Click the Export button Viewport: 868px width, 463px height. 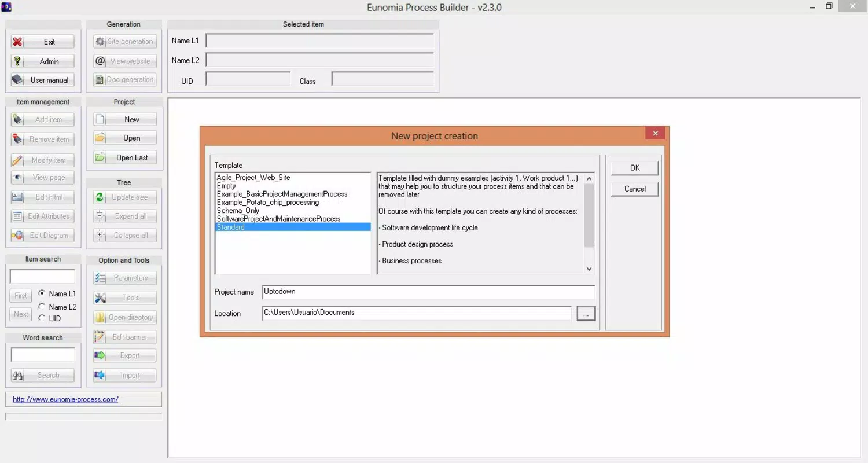125,356
